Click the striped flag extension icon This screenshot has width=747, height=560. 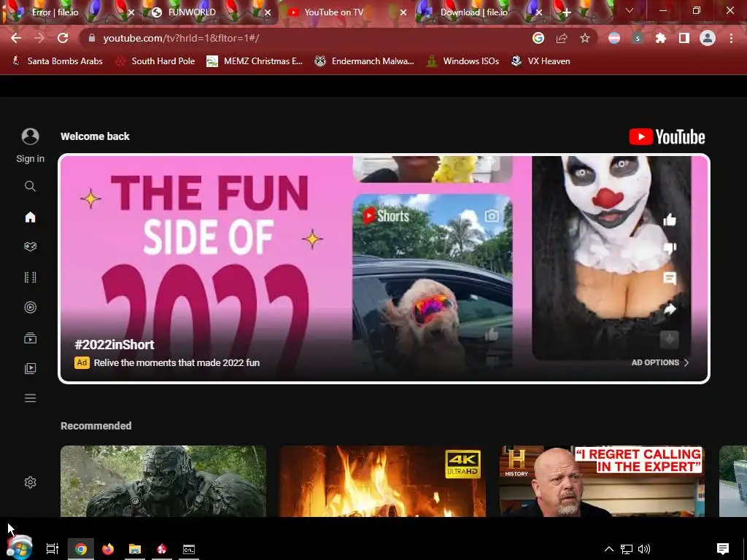[614, 38]
